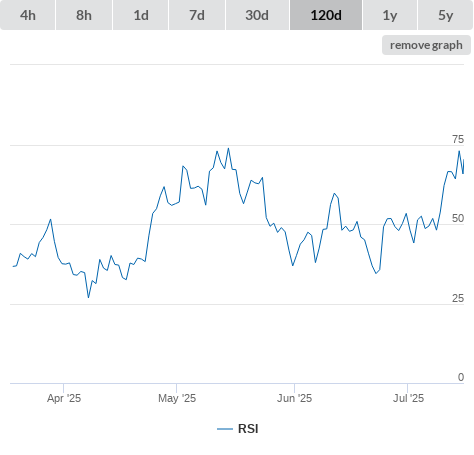The image size is (474, 455).
Task: Click the RSI peak near mid-May
Action: coord(228,148)
